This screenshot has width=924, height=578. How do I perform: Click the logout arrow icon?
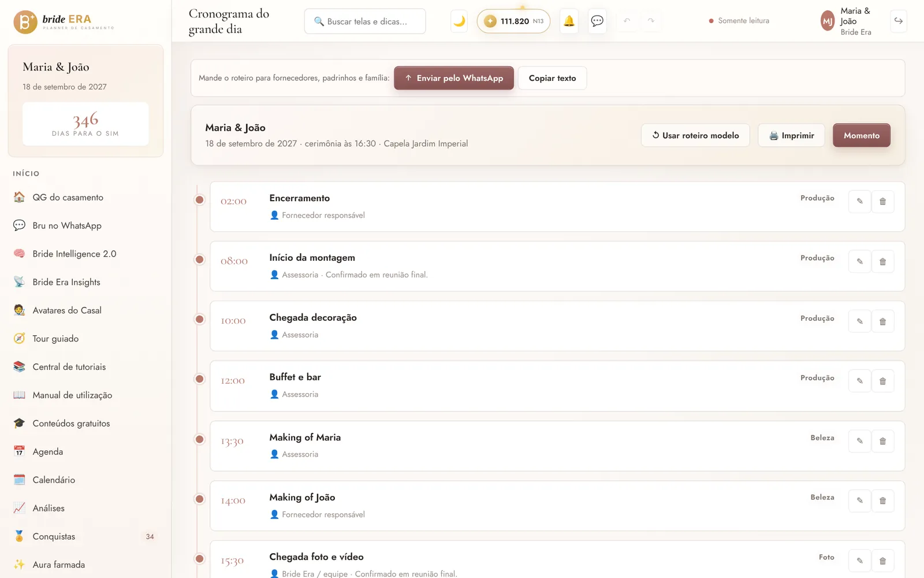click(x=899, y=21)
